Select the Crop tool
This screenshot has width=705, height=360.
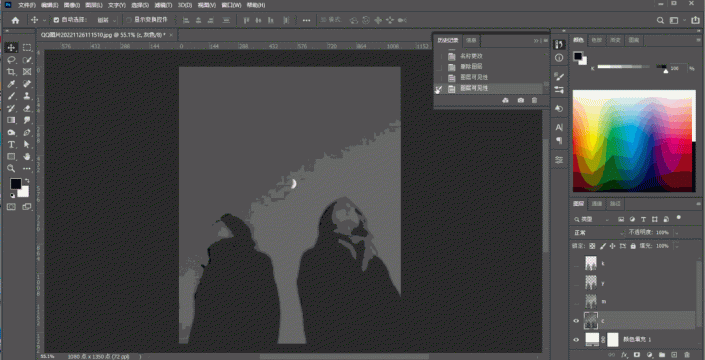coord(11,72)
